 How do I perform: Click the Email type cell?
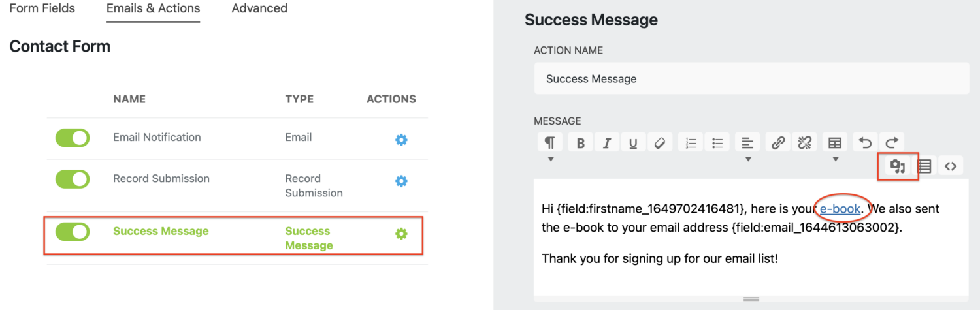click(x=299, y=137)
